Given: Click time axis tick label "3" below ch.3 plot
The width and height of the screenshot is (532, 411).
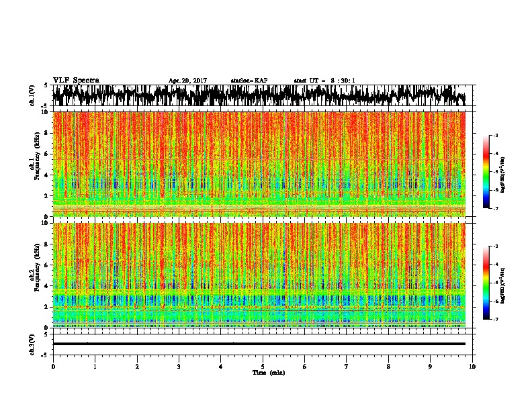Looking at the screenshot, I should click(x=179, y=366).
